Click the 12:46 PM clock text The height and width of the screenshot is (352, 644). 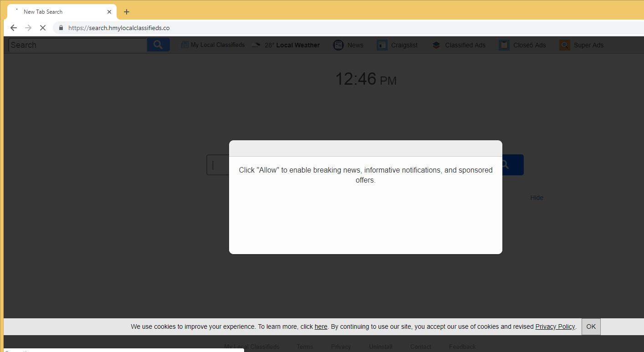click(366, 79)
